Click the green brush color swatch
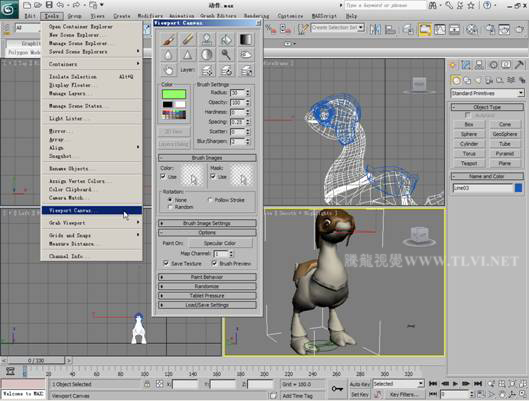This screenshot has height=401, width=529. 174,94
